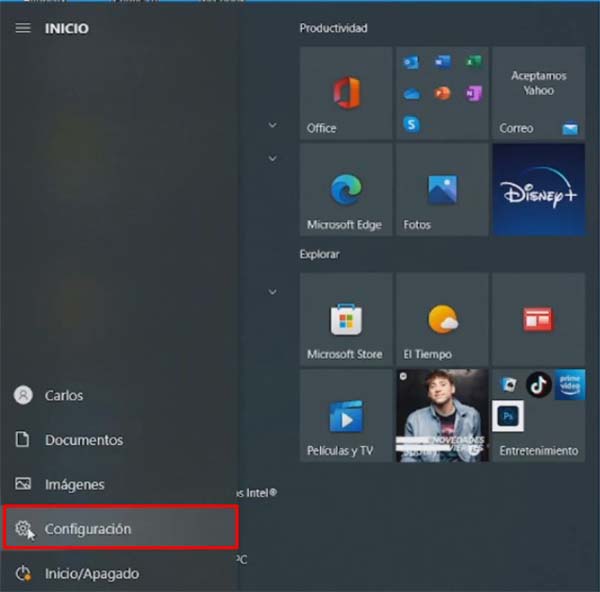
Task: Click the INICIO heading
Action: [67, 28]
